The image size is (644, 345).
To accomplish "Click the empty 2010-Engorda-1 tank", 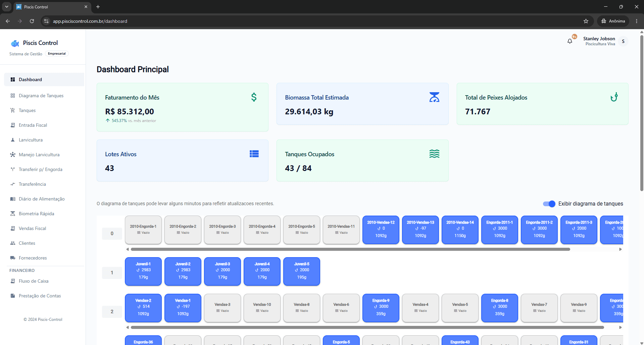I will coord(143,230).
